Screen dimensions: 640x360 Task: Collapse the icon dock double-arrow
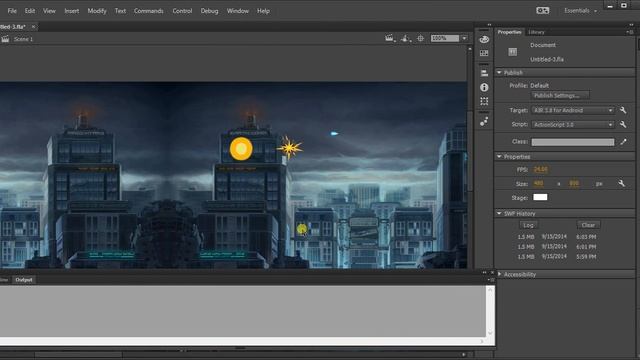pyautogui.click(x=489, y=25)
